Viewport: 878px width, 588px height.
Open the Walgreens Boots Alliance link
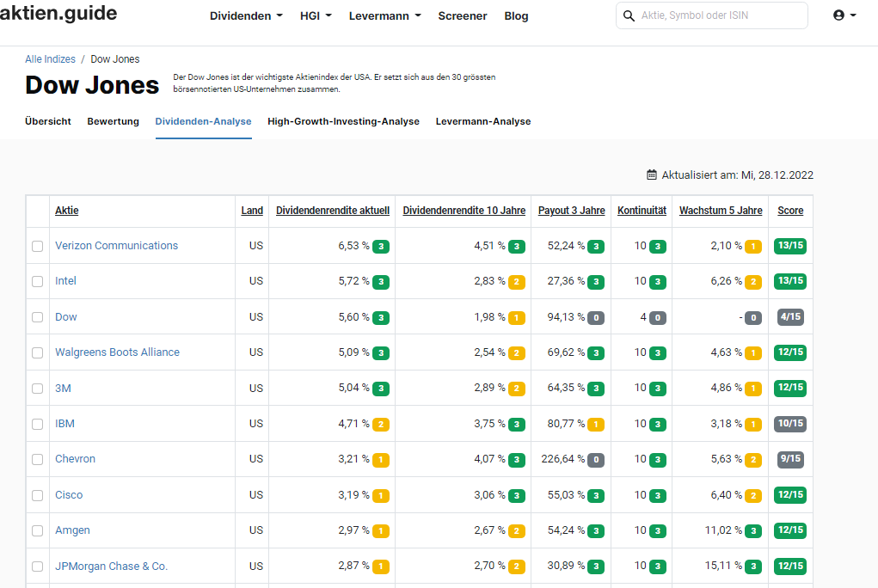click(x=117, y=352)
